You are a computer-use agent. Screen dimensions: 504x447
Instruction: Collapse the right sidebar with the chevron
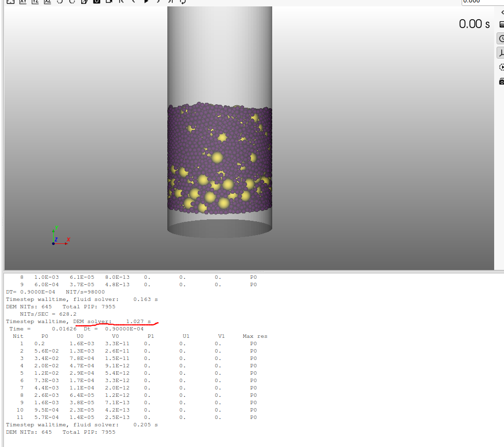[x=502, y=12]
